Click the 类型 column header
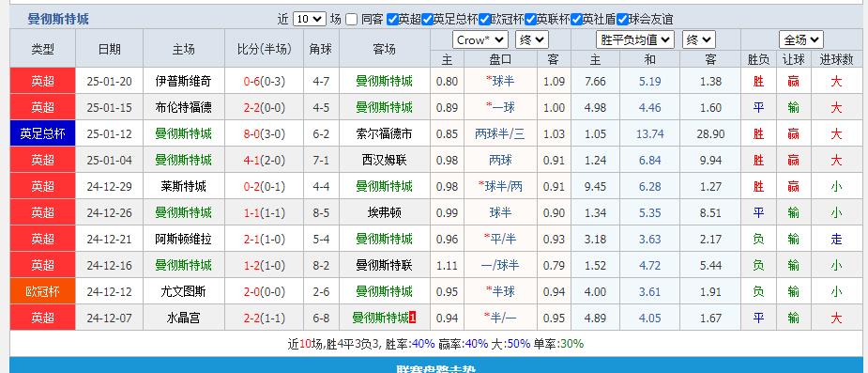Image resolution: width=868 pixels, height=373 pixels. [x=42, y=49]
